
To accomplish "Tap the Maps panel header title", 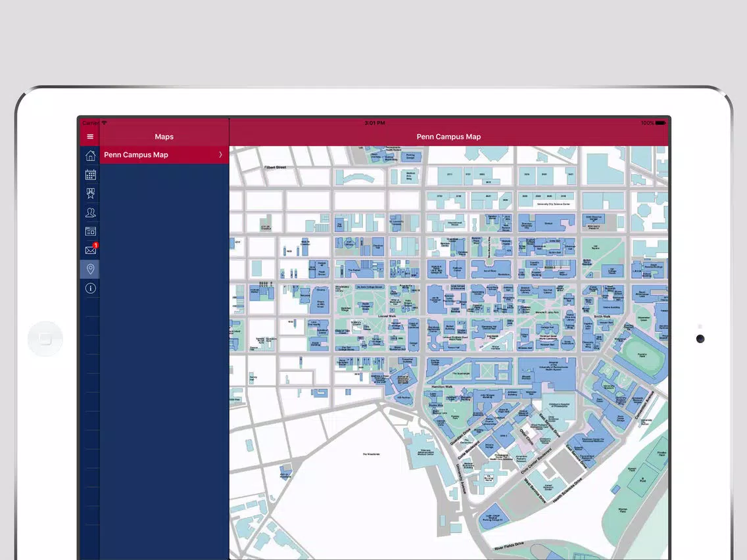I will 164,137.
